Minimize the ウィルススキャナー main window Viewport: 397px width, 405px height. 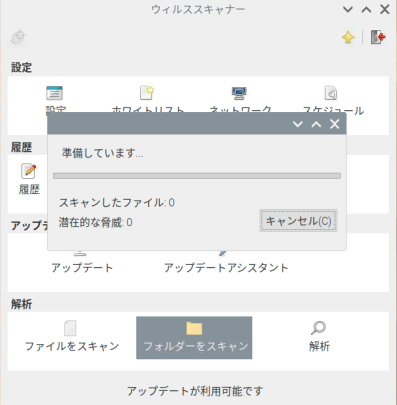tap(348, 10)
